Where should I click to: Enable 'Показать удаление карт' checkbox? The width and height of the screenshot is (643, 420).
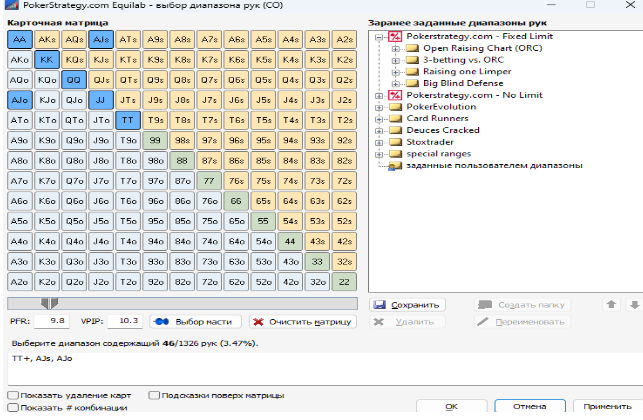[13, 395]
